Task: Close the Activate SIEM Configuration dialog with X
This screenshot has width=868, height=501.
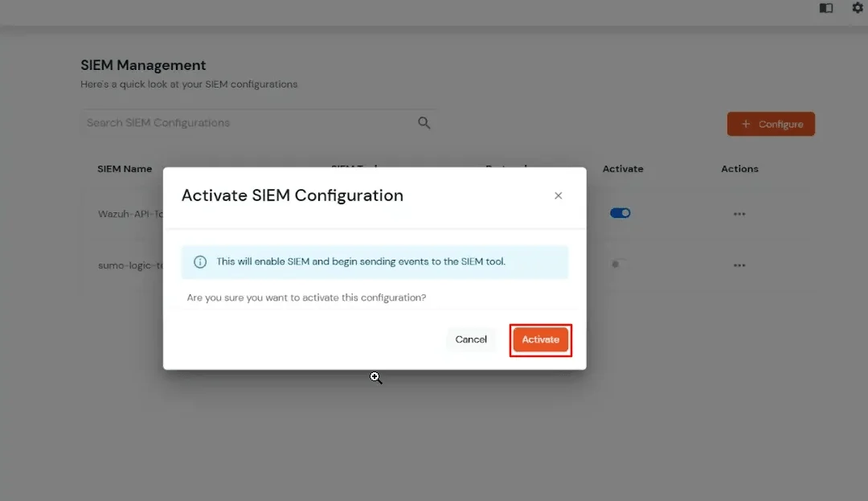Action: click(558, 195)
